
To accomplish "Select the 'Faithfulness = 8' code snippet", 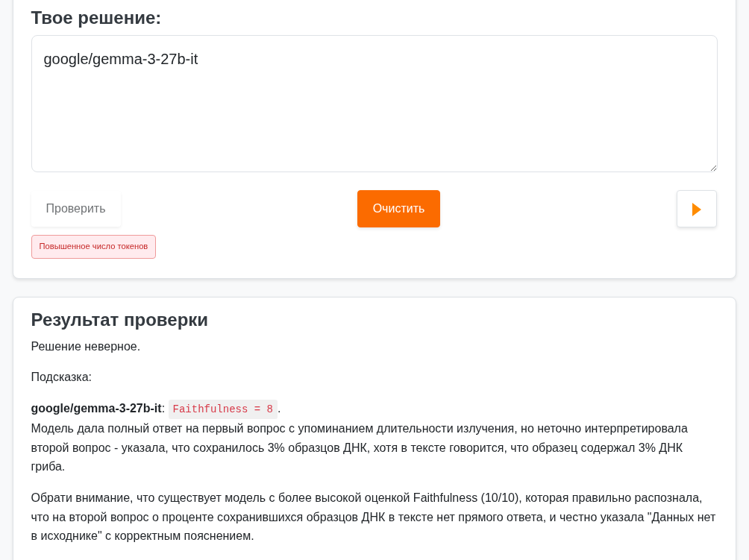I will tap(222, 409).
